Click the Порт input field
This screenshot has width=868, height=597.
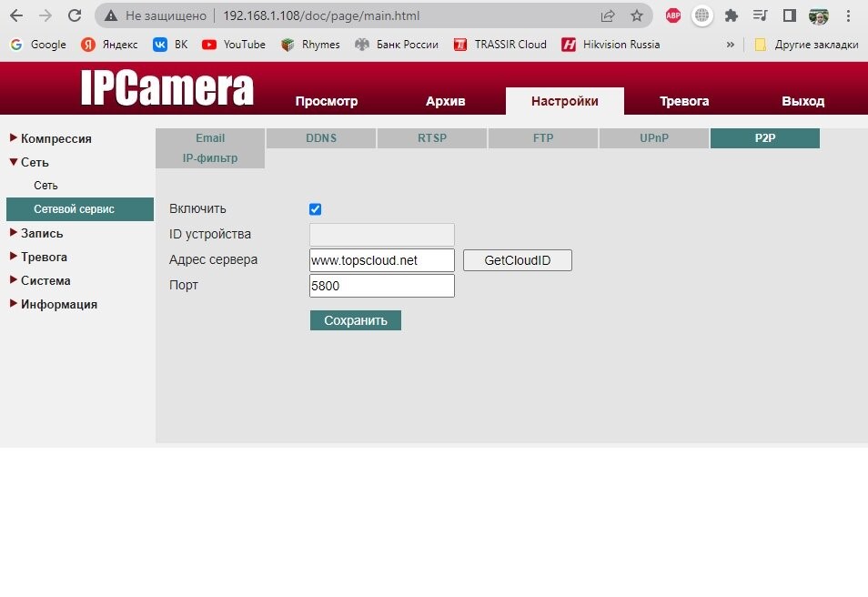click(382, 286)
